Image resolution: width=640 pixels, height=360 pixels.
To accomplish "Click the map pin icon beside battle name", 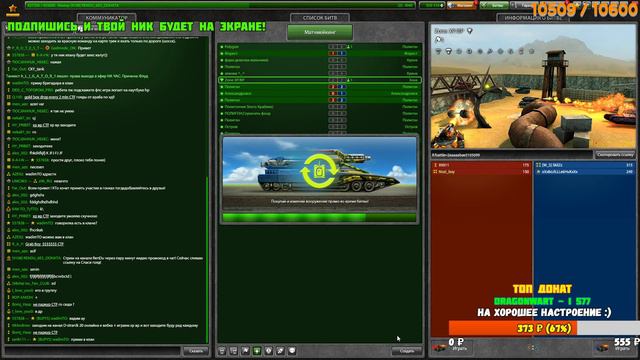I will click(470, 31).
